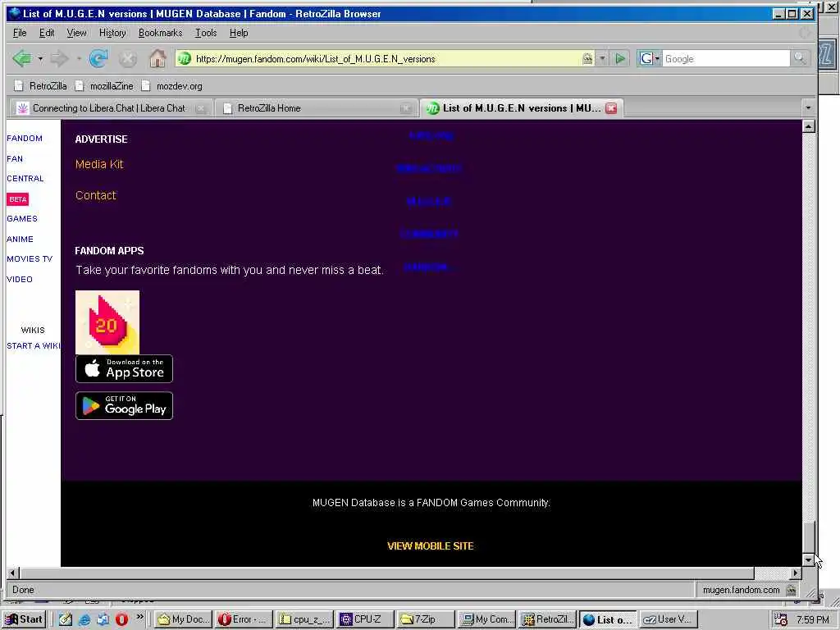Click the magnifier search icon in the Google box
This screenshot has width=840, height=630.
pos(800,58)
